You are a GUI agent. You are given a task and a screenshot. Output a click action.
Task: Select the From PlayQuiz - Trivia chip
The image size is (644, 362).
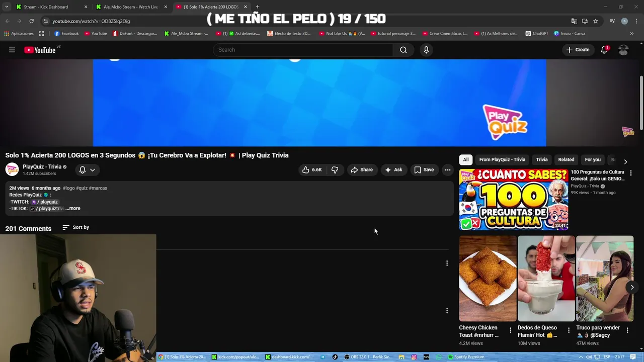(x=502, y=159)
